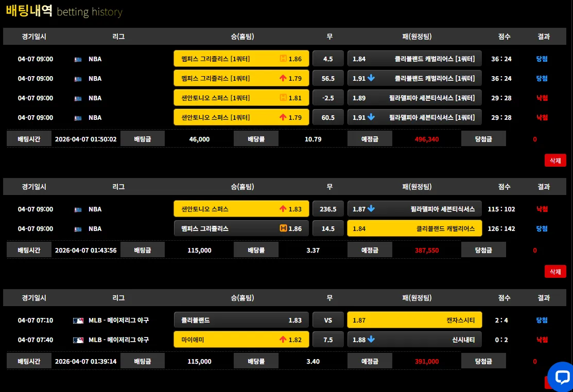Viewport: 573px width, 392px height.
Task: Click the orange H handicap icon on 멤피스 그리즐리스 1.86 full-game row
Action: (283, 228)
